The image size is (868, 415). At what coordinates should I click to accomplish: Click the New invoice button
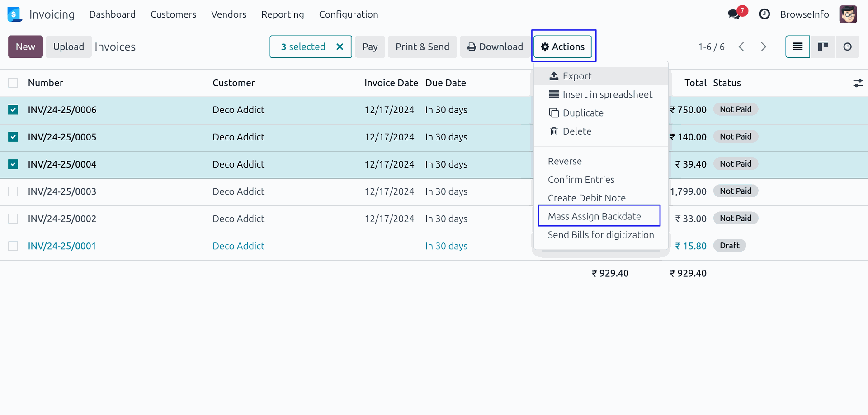[x=25, y=47]
